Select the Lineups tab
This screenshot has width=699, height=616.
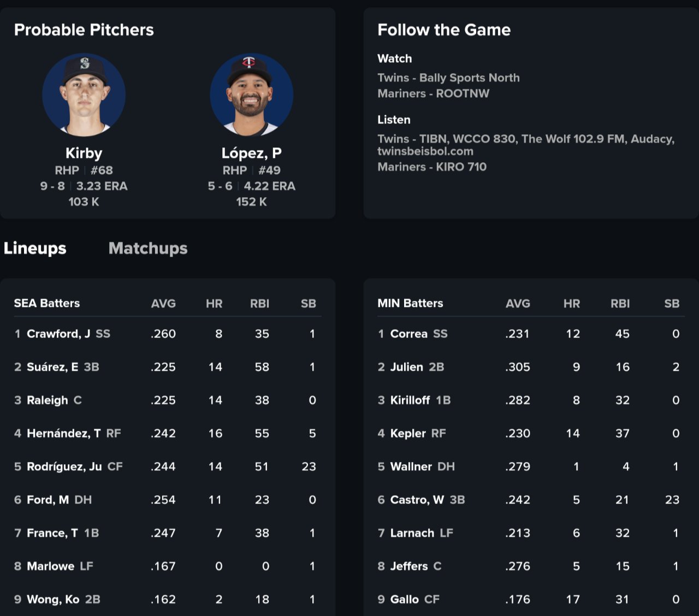(x=35, y=248)
